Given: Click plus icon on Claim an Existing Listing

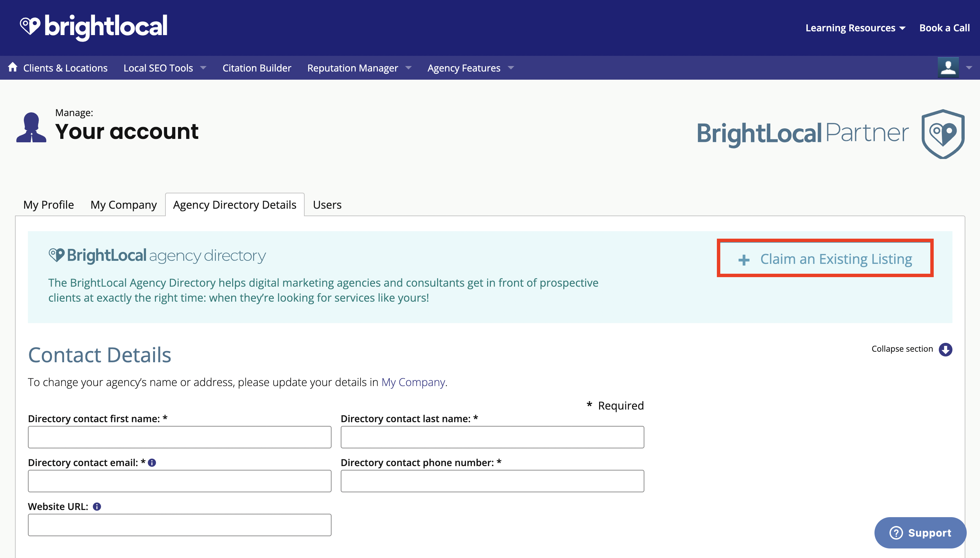Looking at the screenshot, I should click(x=744, y=260).
